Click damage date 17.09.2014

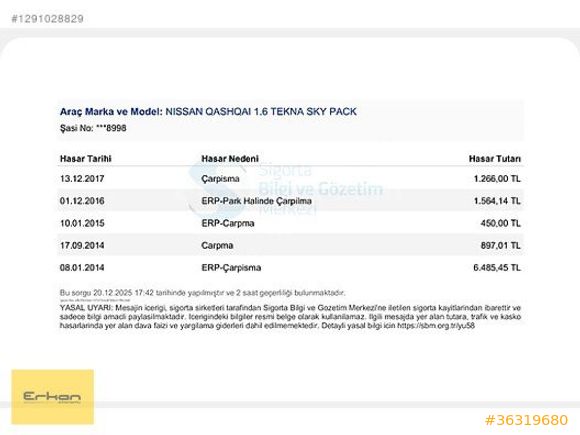[82, 245]
